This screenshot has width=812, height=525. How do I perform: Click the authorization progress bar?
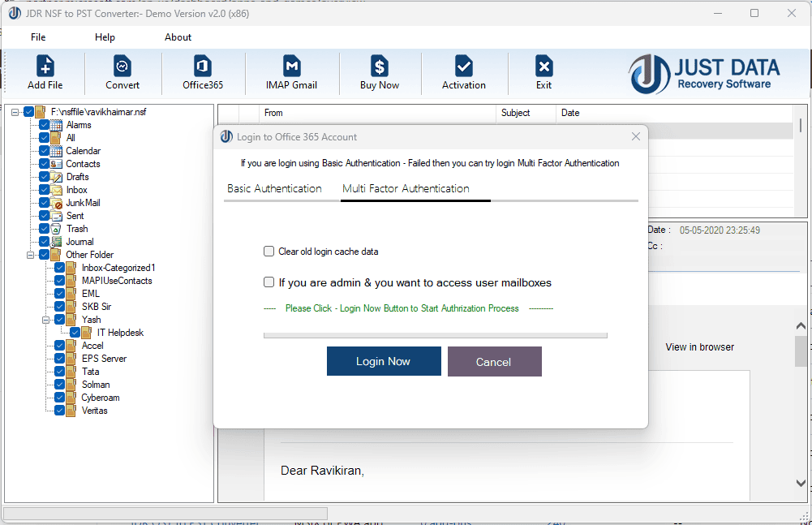[435, 334]
